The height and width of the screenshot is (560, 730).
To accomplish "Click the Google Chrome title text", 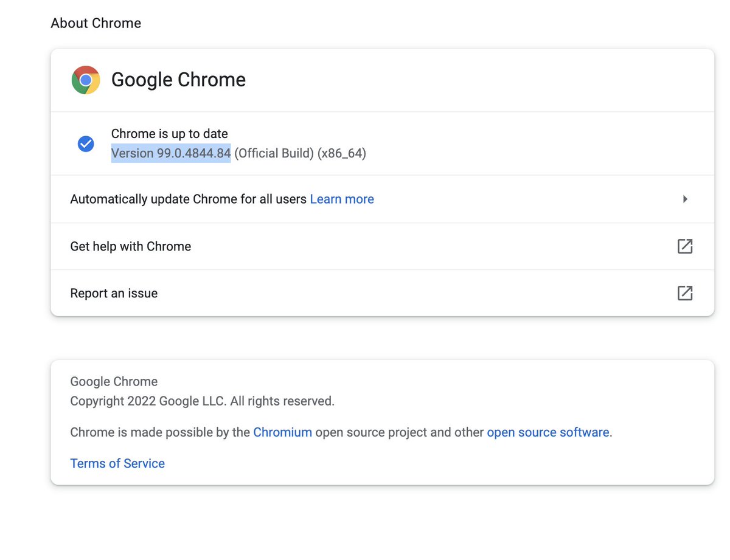I will [x=178, y=80].
